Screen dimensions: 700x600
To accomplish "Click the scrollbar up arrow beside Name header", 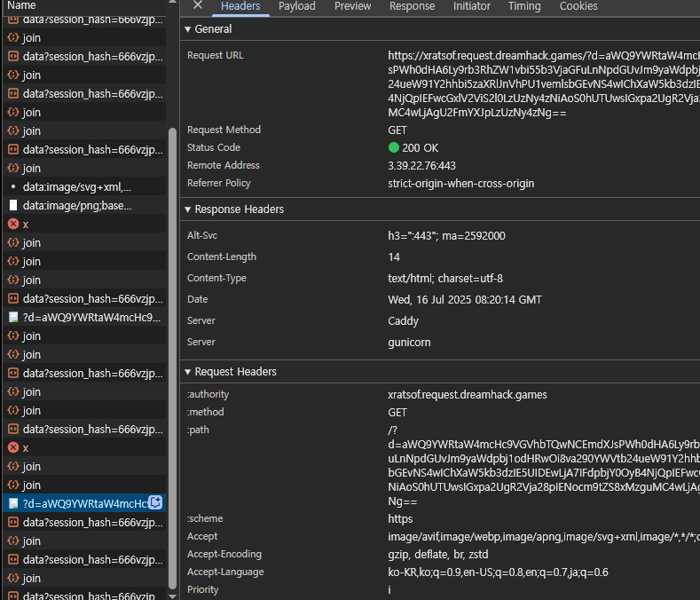I will [x=172, y=3].
